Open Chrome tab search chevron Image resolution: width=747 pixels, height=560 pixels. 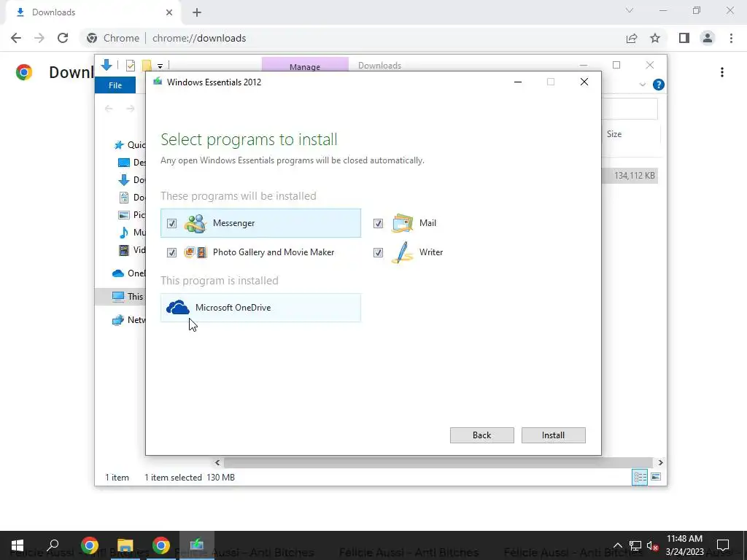pyautogui.click(x=630, y=10)
